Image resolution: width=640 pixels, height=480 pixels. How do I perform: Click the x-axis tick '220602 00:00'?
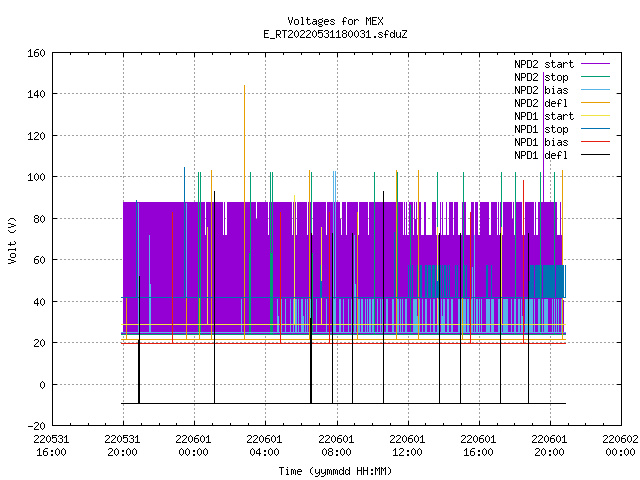[x=620, y=446]
